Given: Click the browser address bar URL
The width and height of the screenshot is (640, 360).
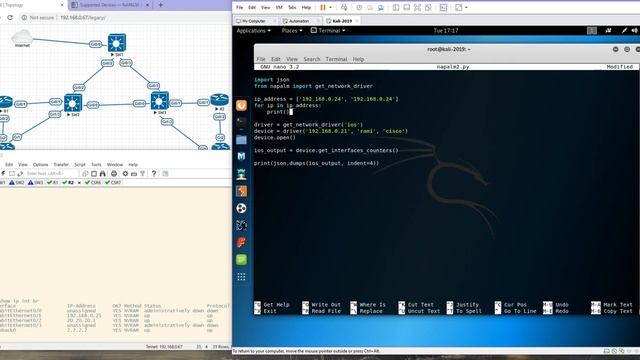Looking at the screenshot, I should point(83,18).
